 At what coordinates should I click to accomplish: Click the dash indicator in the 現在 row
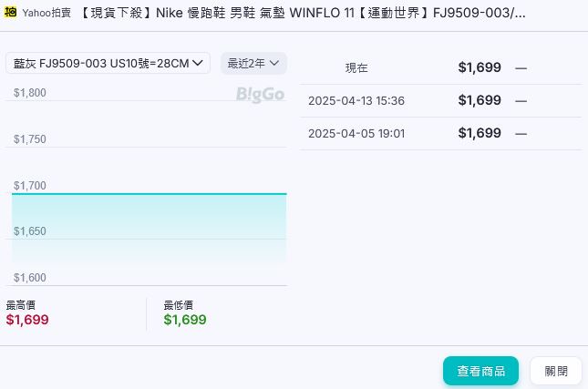point(521,67)
